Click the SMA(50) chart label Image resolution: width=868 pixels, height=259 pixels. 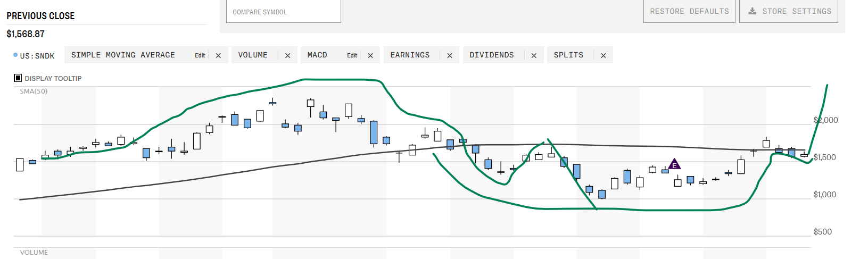tap(34, 91)
